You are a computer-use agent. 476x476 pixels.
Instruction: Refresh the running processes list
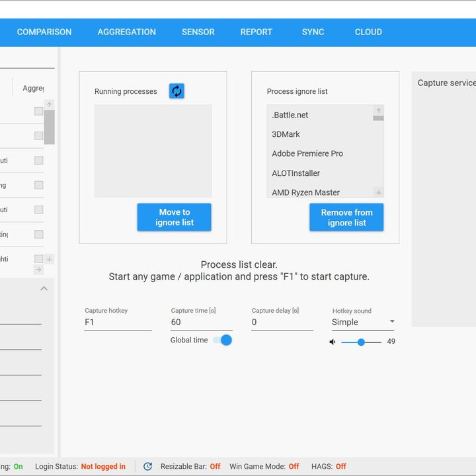[x=177, y=91]
